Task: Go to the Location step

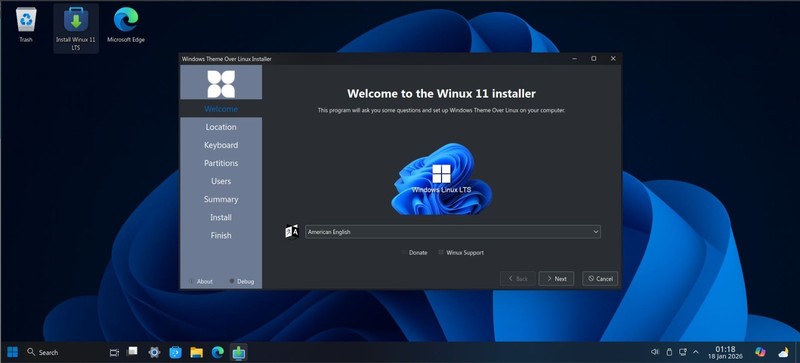Action: tap(221, 127)
